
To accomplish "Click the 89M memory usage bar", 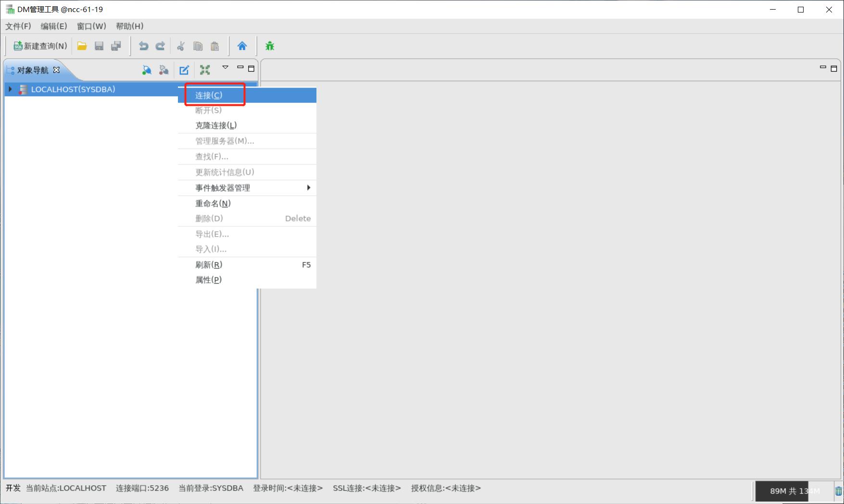I will (794, 491).
